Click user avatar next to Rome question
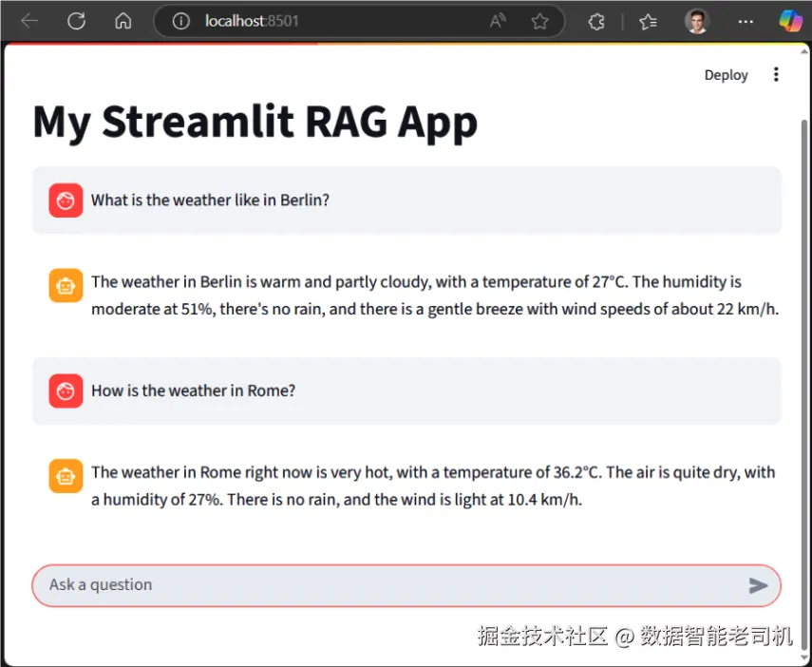Screen dimensions: 812x667 pos(66,391)
